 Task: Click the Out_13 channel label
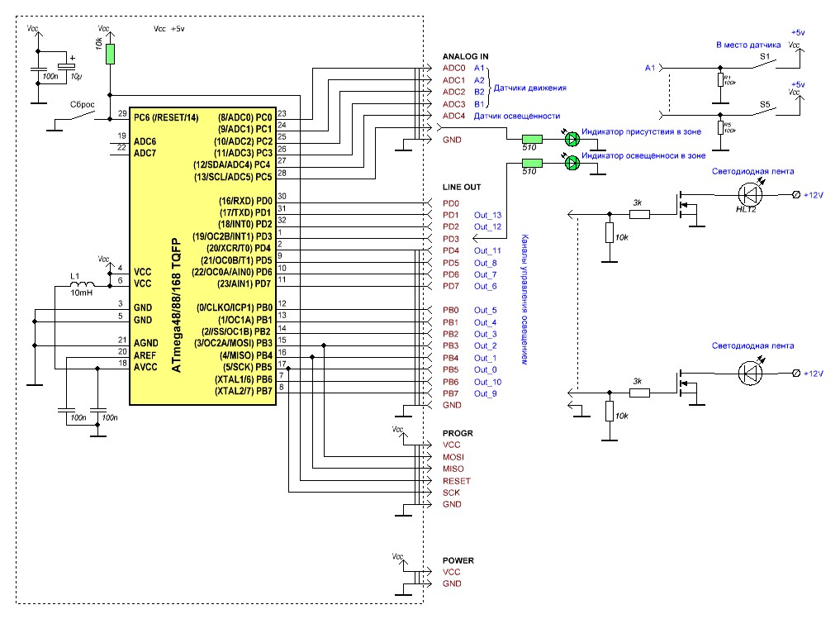click(x=487, y=215)
